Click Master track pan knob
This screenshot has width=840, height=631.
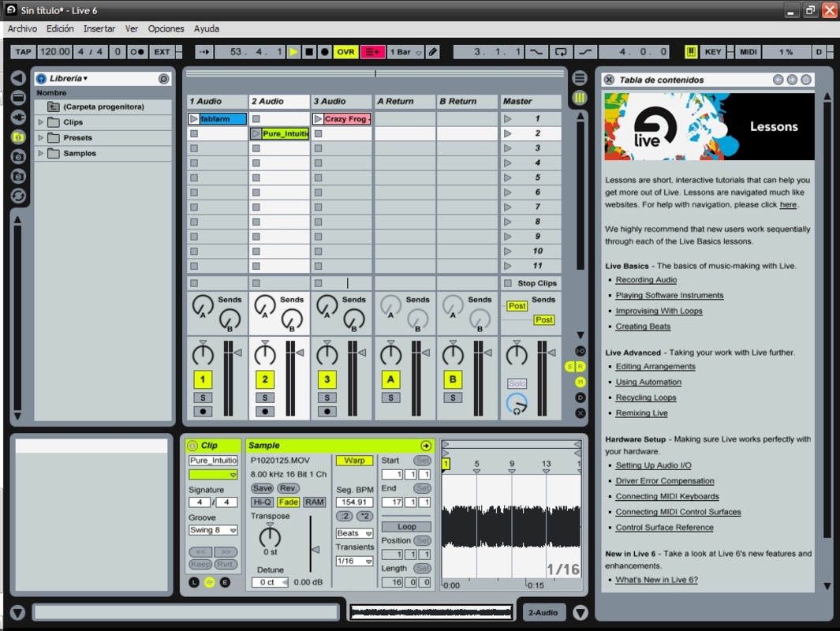(x=517, y=353)
